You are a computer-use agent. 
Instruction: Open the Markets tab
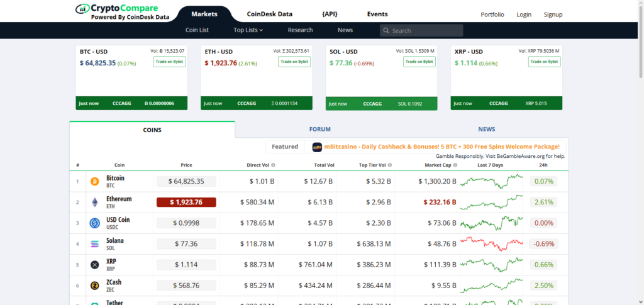click(x=204, y=14)
